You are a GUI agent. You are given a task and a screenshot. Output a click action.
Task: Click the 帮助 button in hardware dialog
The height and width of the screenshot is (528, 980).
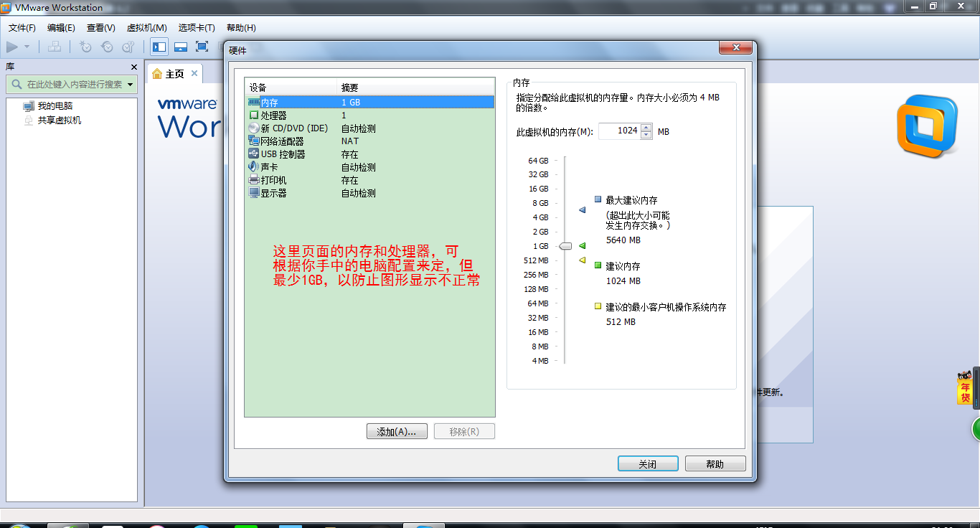pos(715,464)
